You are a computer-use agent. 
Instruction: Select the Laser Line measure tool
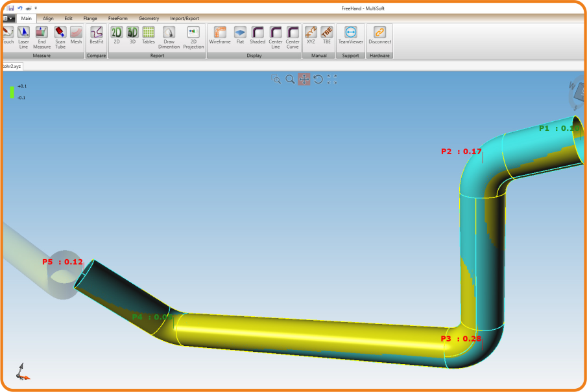23,37
